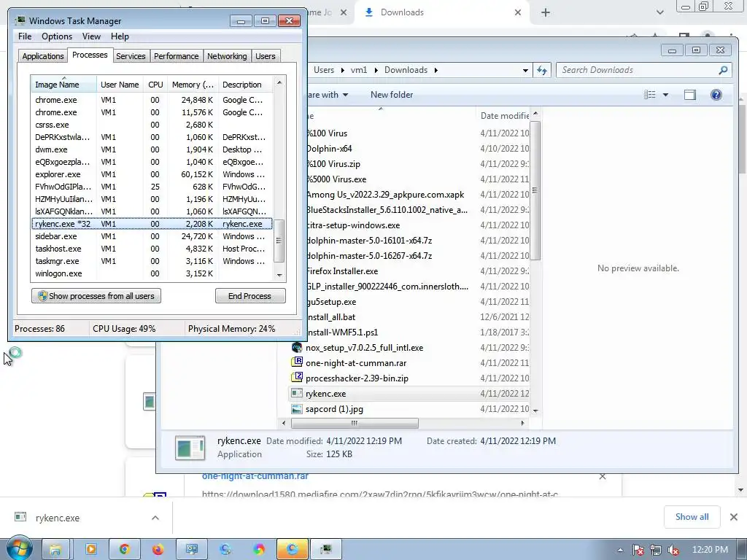This screenshot has height=560, width=747.
Task: Click the file list horizontal scrollbar thumb
Action: (355, 423)
